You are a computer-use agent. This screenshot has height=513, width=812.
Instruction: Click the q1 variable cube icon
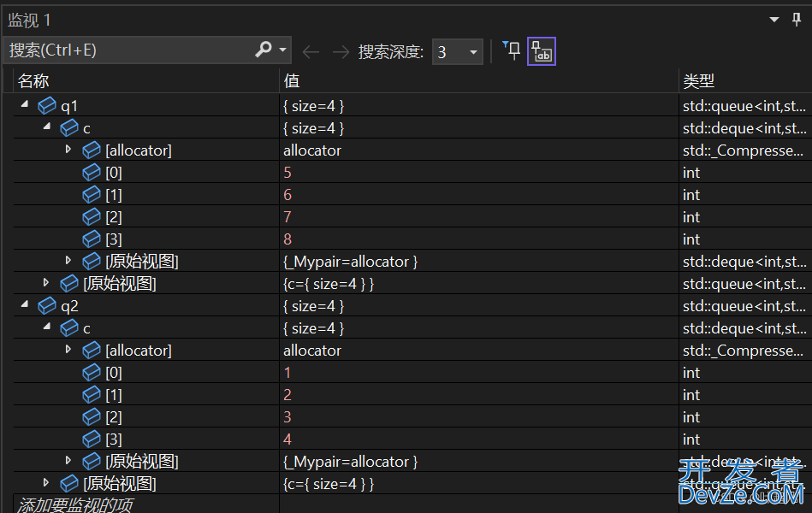[x=47, y=106]
